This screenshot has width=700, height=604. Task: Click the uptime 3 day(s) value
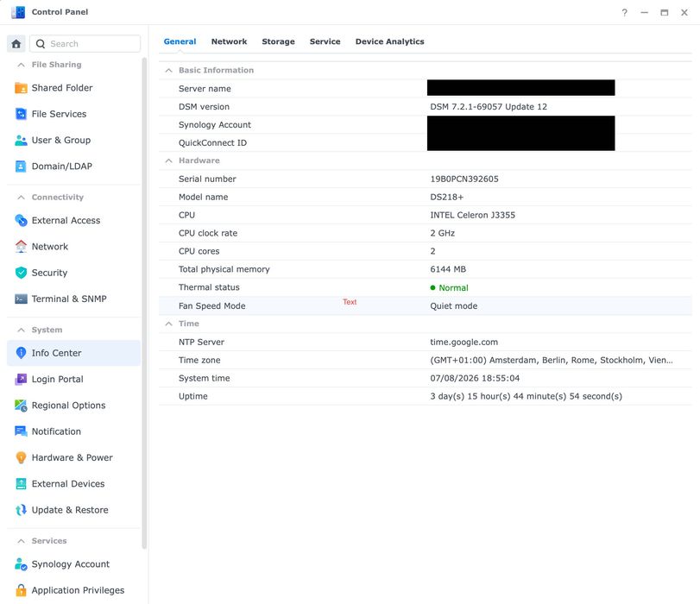(526, 396)
